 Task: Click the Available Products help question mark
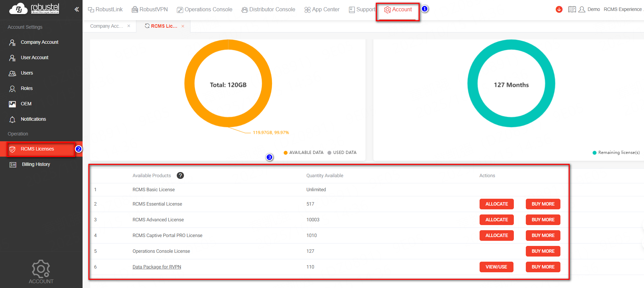(x=180, y=175)
